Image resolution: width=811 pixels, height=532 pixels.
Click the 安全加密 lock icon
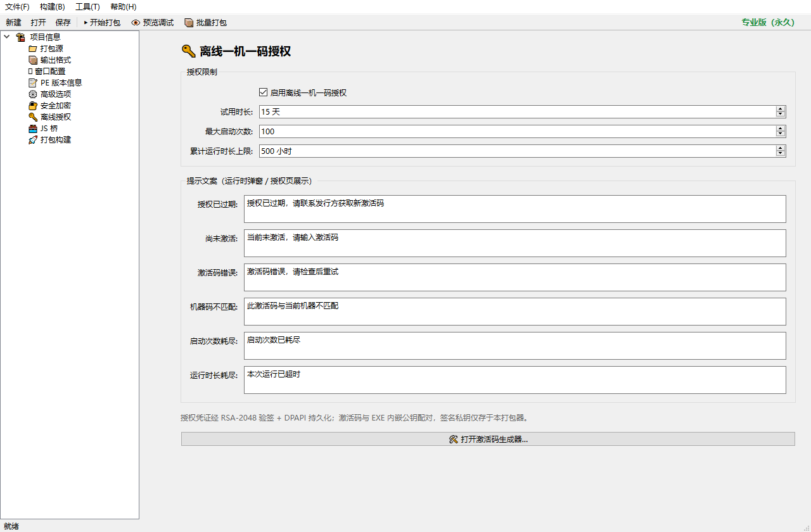click(33, 106)
